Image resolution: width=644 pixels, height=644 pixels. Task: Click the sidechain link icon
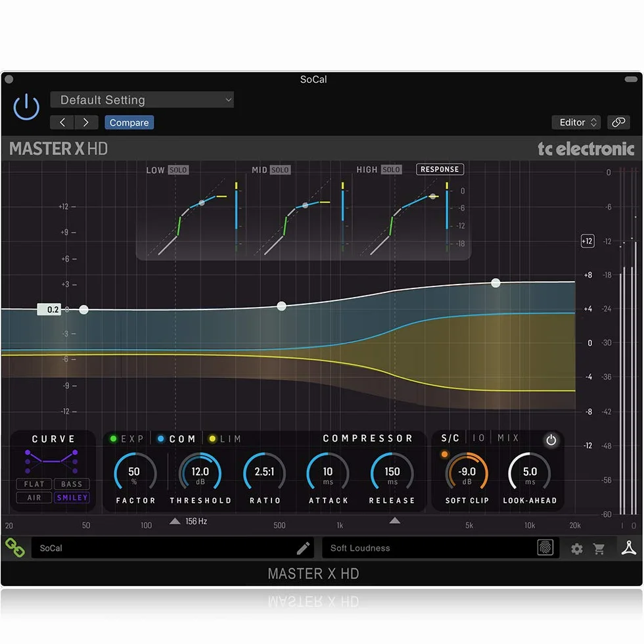[x=618, y=122]
